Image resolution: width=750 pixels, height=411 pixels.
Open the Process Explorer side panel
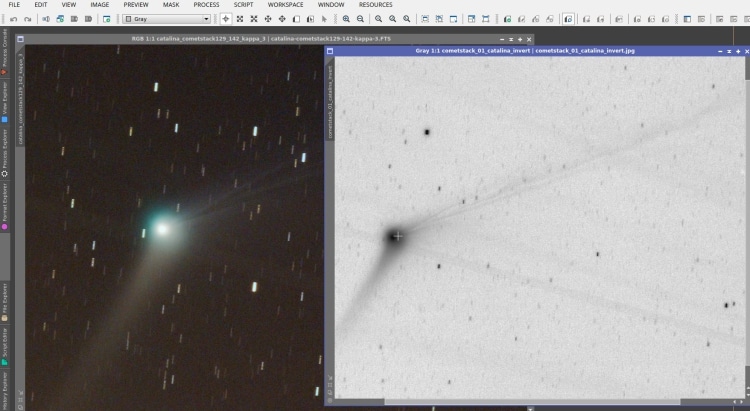[4, 153]
